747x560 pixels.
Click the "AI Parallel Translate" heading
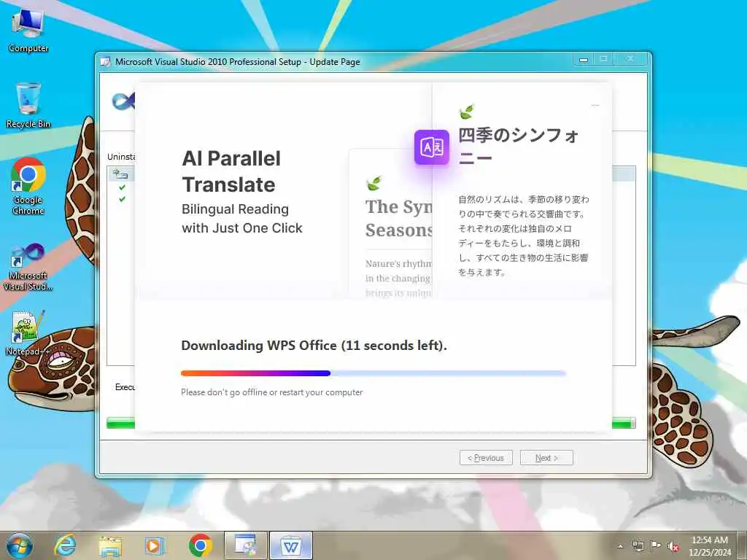pos(231,171)
